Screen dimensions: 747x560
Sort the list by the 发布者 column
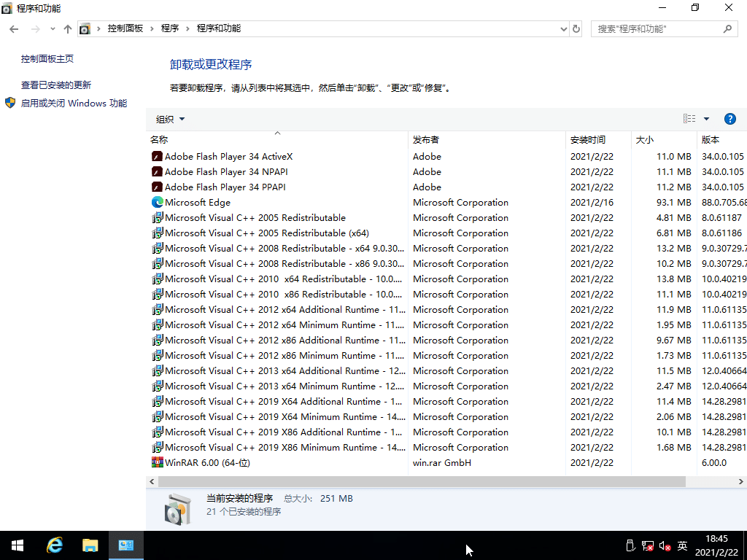click(x=426, y=140)
